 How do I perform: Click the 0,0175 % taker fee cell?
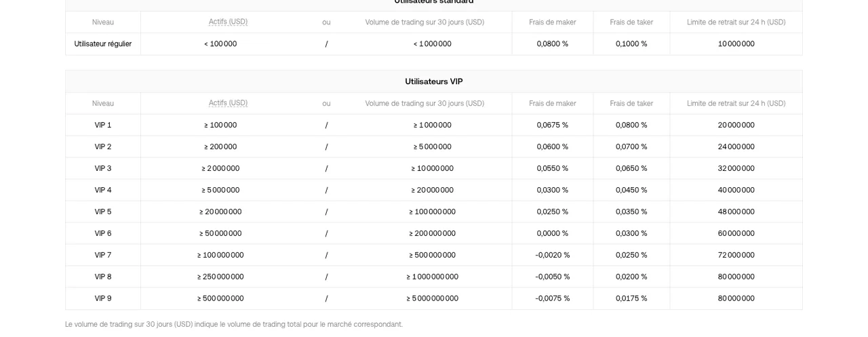(x=631, y=298)
